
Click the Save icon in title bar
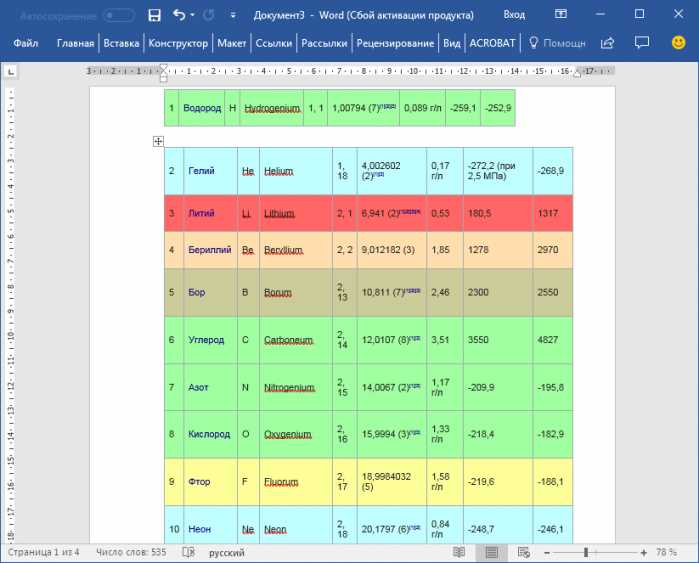pos(154,16)
